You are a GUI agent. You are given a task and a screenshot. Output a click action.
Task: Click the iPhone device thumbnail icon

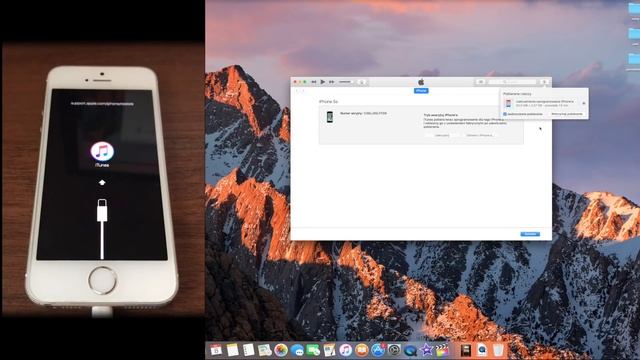330,117
